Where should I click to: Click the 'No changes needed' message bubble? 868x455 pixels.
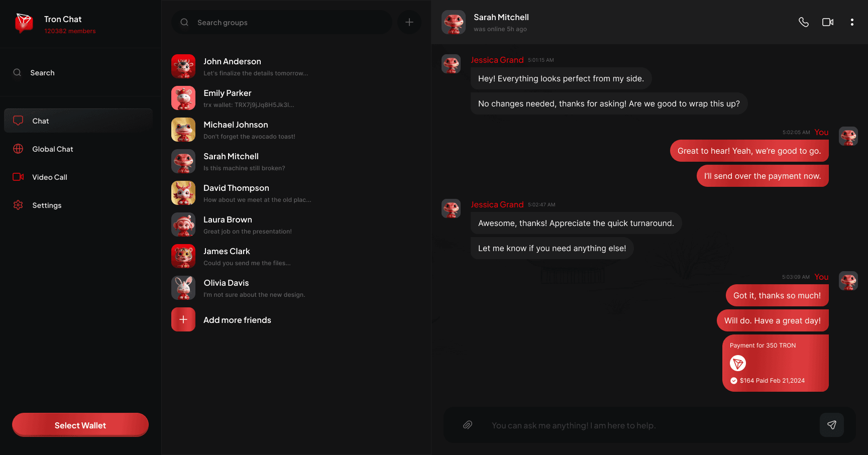tap(609, 103)
